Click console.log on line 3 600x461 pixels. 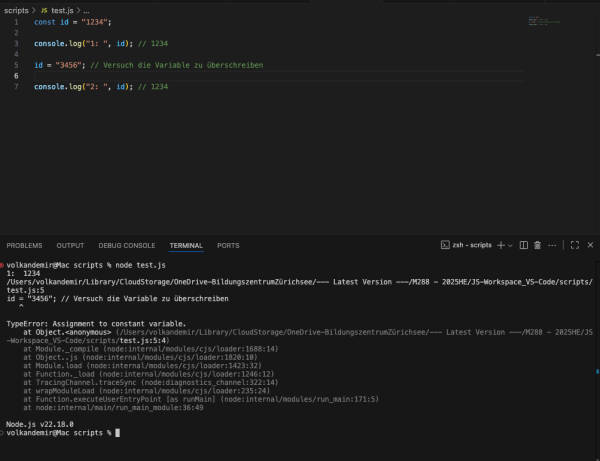pos(58,44)
